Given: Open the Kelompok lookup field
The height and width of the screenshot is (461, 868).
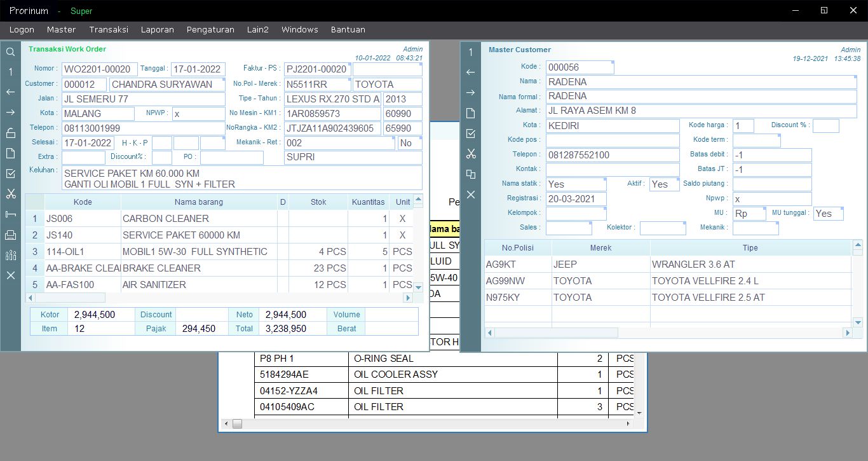Looking at the screenshot, I should tap(576, 214).
